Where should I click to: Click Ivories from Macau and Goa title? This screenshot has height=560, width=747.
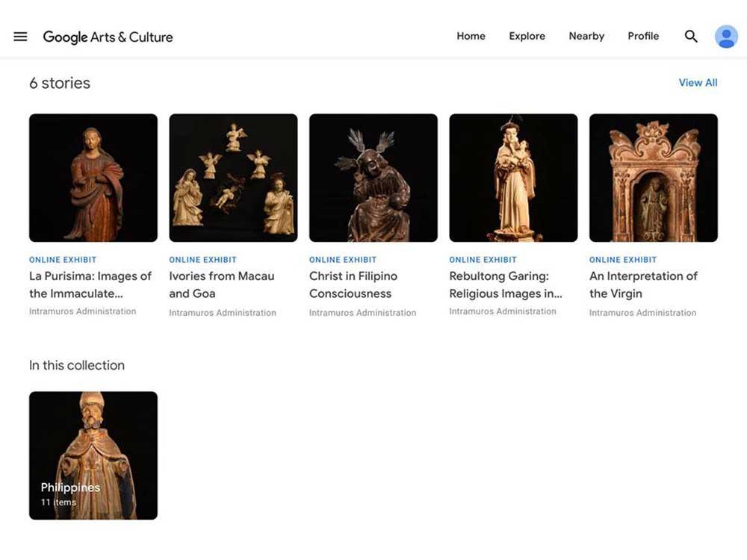point(222,284)
